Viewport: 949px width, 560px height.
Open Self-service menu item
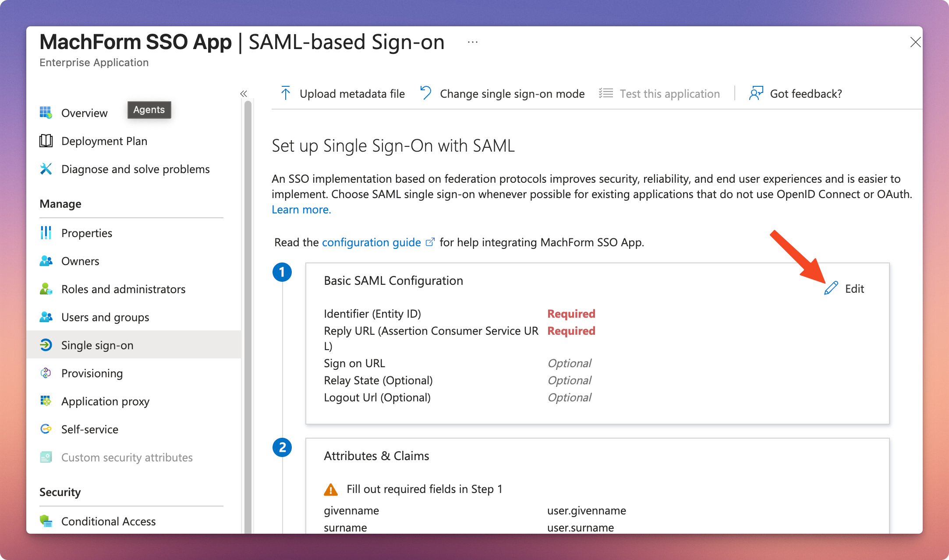click(90, 429)
